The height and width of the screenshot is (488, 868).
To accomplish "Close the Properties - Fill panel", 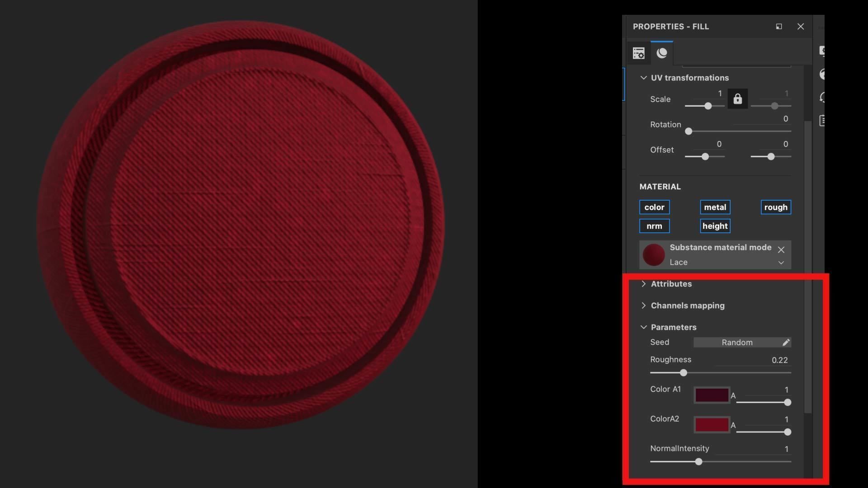I will point(800,27).
